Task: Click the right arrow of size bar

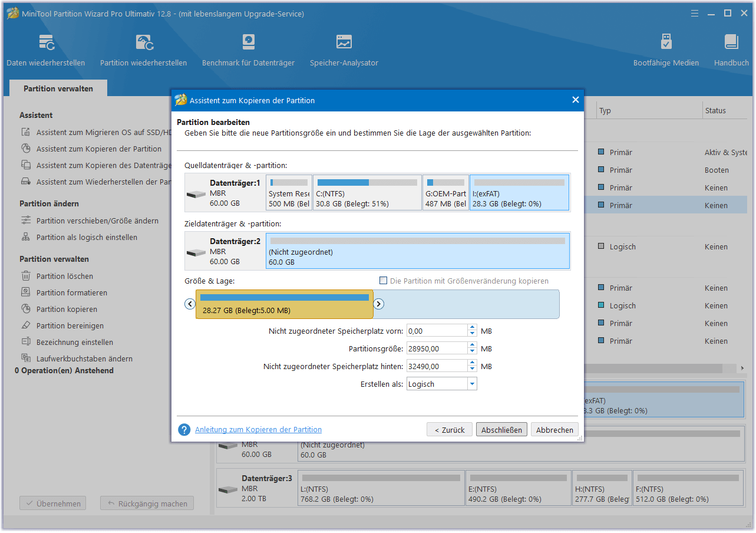Action: tap(379, 304)
